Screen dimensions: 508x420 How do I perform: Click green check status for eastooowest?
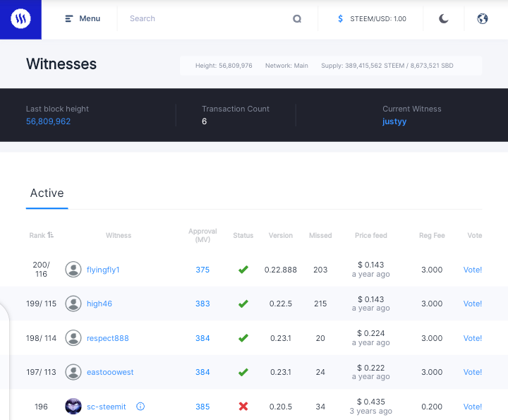click(243, 372)
